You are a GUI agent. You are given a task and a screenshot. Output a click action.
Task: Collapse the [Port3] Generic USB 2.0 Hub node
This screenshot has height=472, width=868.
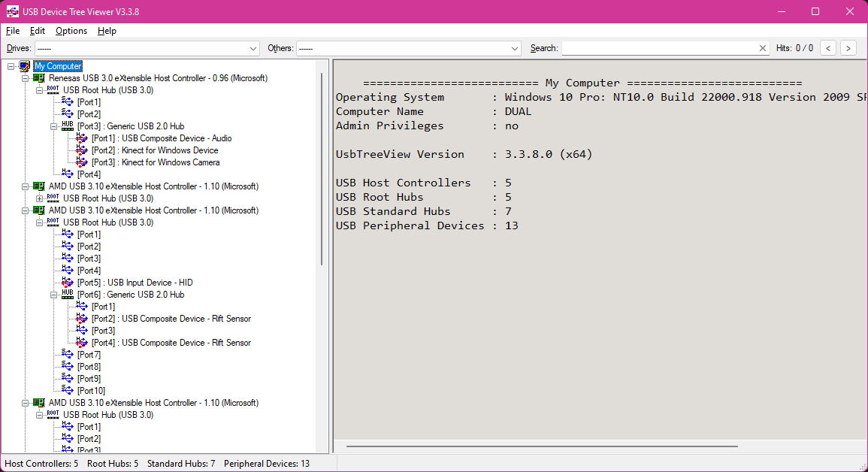coord(53,126)
